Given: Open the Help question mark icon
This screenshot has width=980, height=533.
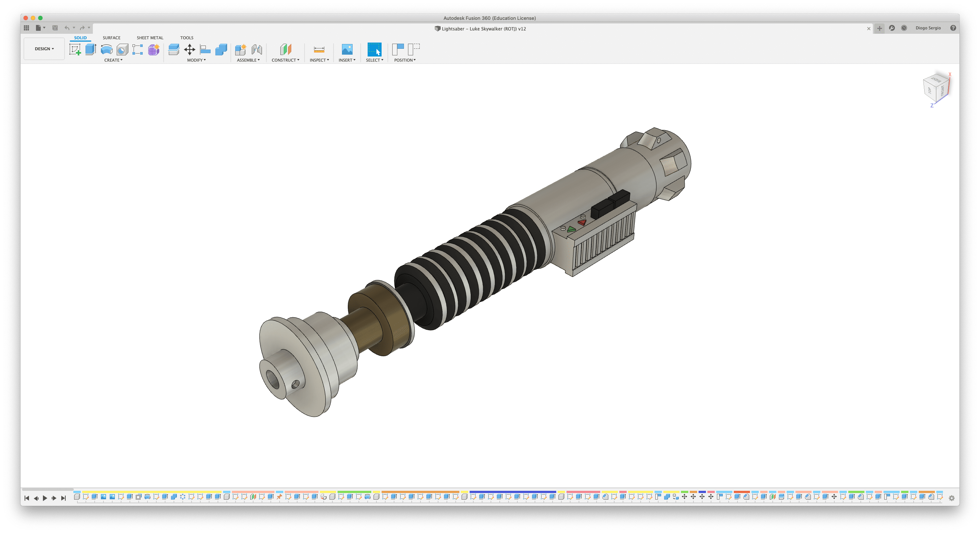Looking at the screenshot, I should (953, 28).
